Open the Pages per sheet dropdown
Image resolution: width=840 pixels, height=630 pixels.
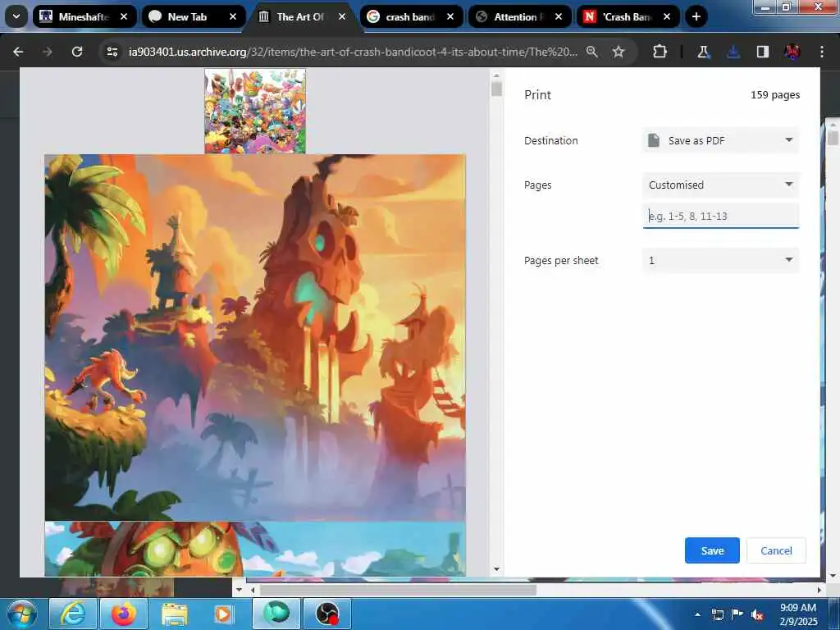point(720,260)
